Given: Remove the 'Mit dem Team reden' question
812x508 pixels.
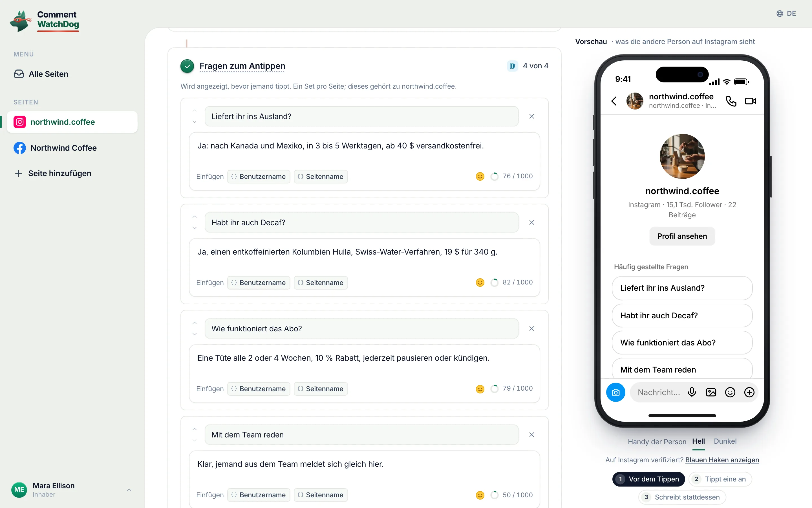Looking at the screenshot, I should click(x=532, y=435).
